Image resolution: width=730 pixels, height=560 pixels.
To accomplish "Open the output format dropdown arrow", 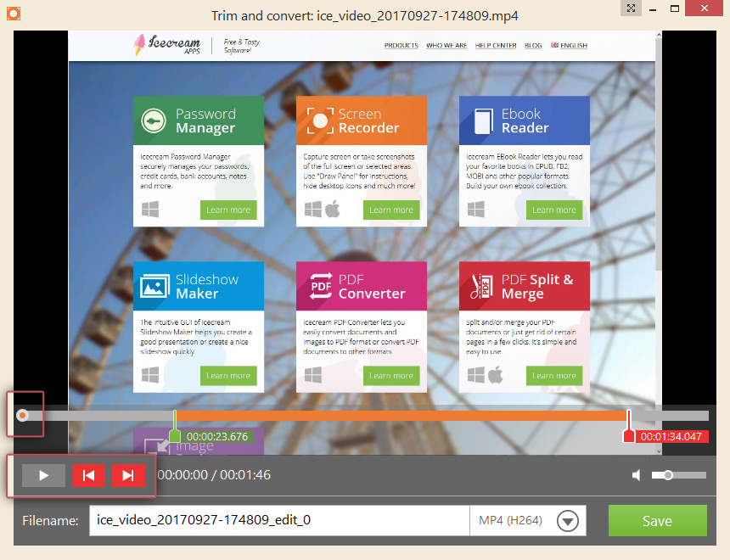I will [x=568, y=521].
